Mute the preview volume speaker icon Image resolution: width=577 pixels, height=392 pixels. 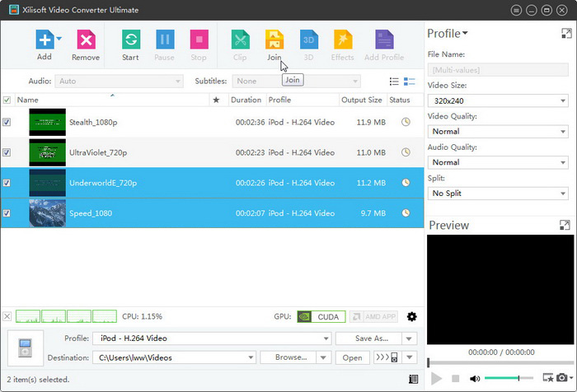pyautogui.click(x=475, y=378)
